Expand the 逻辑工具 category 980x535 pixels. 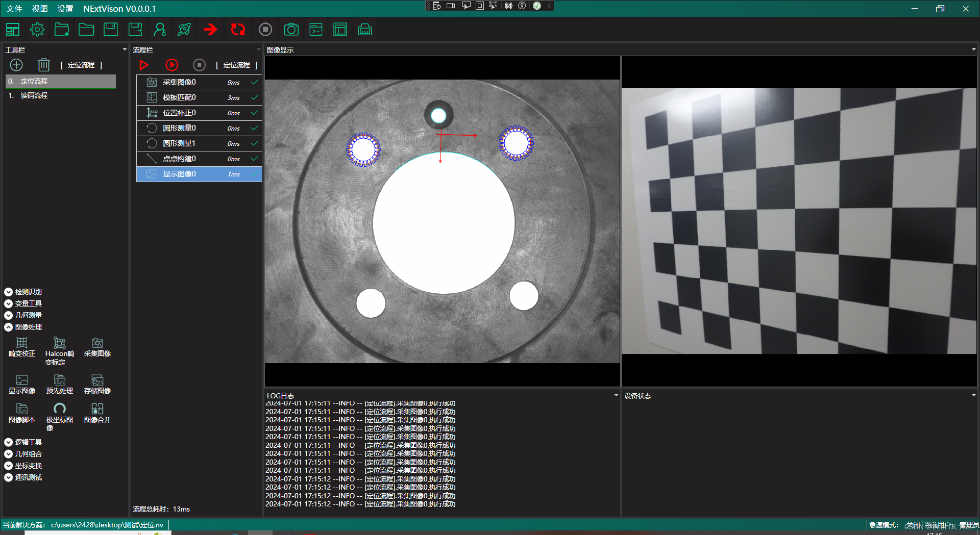click(8, 442)
